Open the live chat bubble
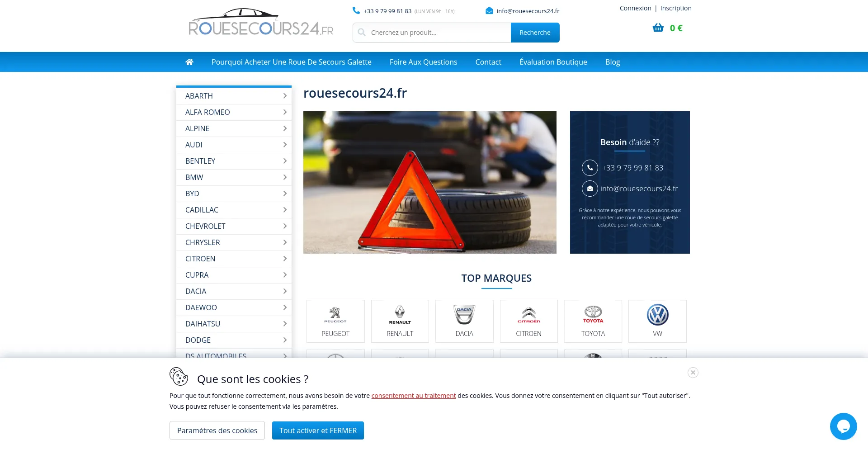The width and height of the screenshot is (868, 449). pos(843,426)
